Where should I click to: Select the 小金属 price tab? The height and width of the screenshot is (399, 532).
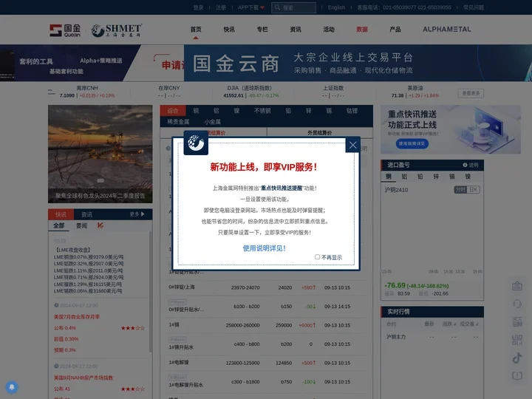pos(212,121)
